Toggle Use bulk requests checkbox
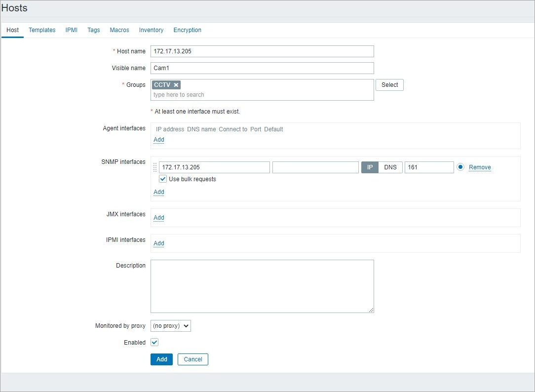The height and width of the screenshot is (392, 535). pos(163,179)
